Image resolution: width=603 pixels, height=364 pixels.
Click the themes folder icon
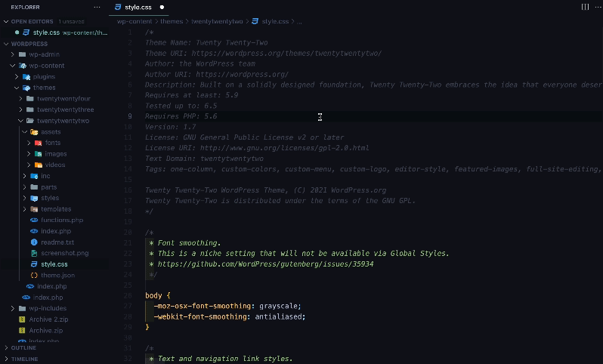[x=26, y=88]
